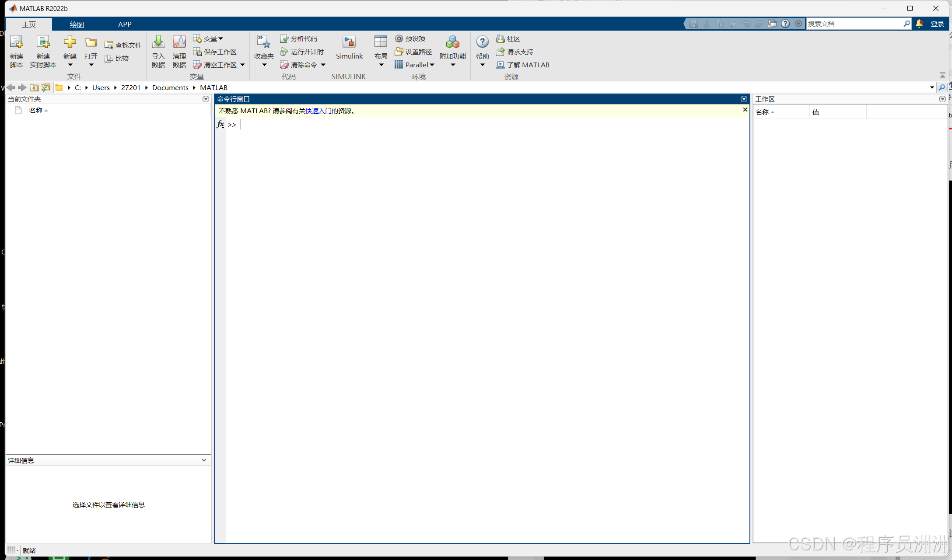Sort by Name (名称) column in Current Folder
This screenshot has width=952, height=560.
coord(118,111)
